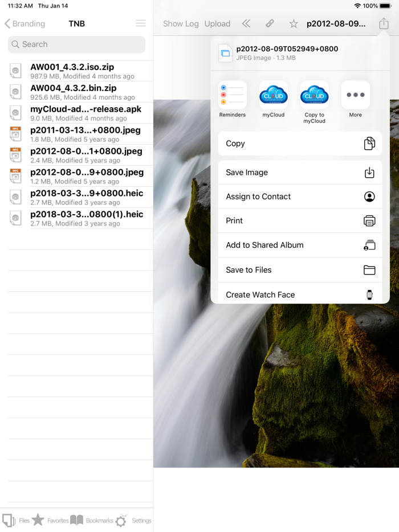Tap the Watch Face watch icon
The image size is (399, 532).
[x=369, y=294]
